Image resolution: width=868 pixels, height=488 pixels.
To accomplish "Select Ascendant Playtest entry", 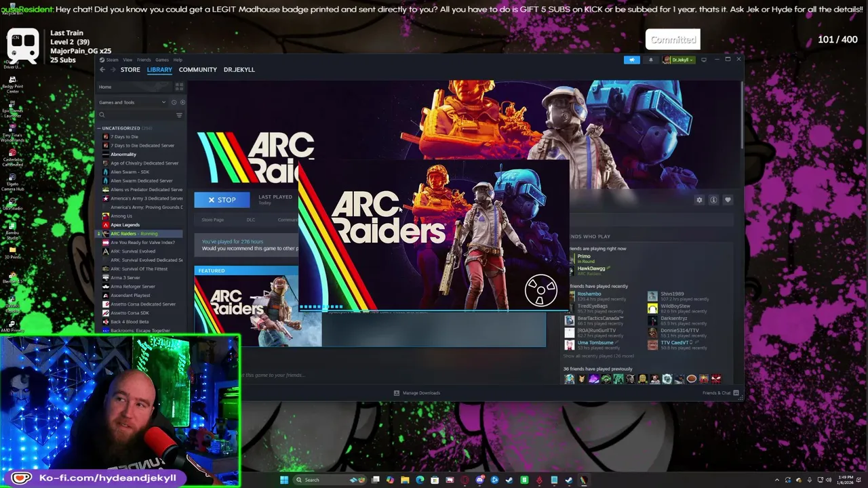I will point(130,296).
